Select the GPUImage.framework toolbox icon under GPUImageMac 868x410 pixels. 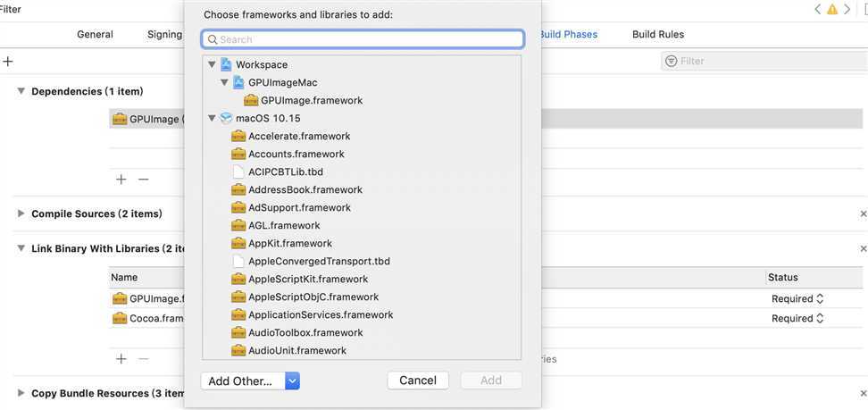click(251, 100)
